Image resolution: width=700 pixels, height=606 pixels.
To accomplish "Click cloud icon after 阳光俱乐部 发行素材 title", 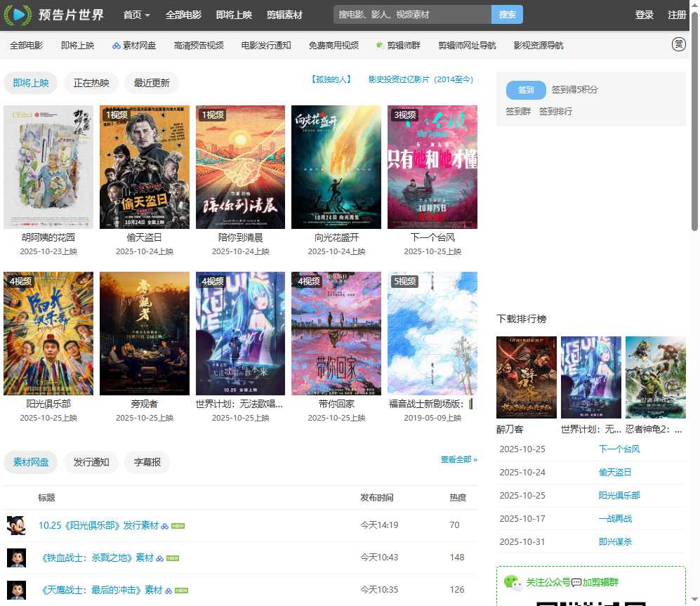I will (x=163, y=525).
